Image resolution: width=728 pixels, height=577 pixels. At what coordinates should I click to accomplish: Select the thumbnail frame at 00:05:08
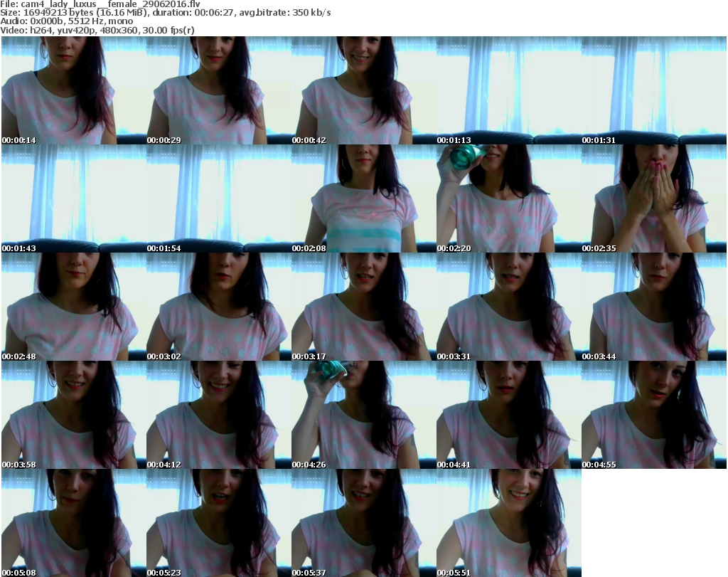pyautogui.click(x=74, y=523)
